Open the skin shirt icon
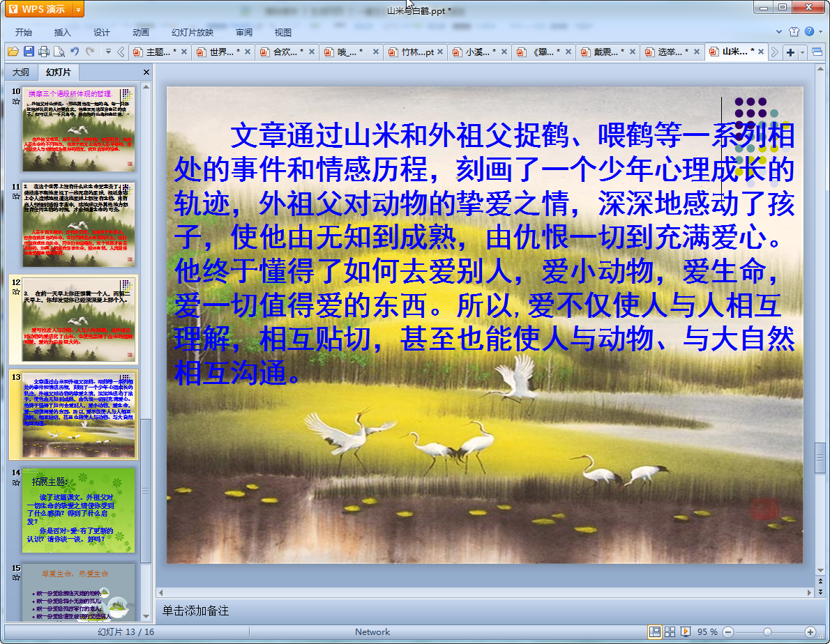830x644 pixels. 794,32
